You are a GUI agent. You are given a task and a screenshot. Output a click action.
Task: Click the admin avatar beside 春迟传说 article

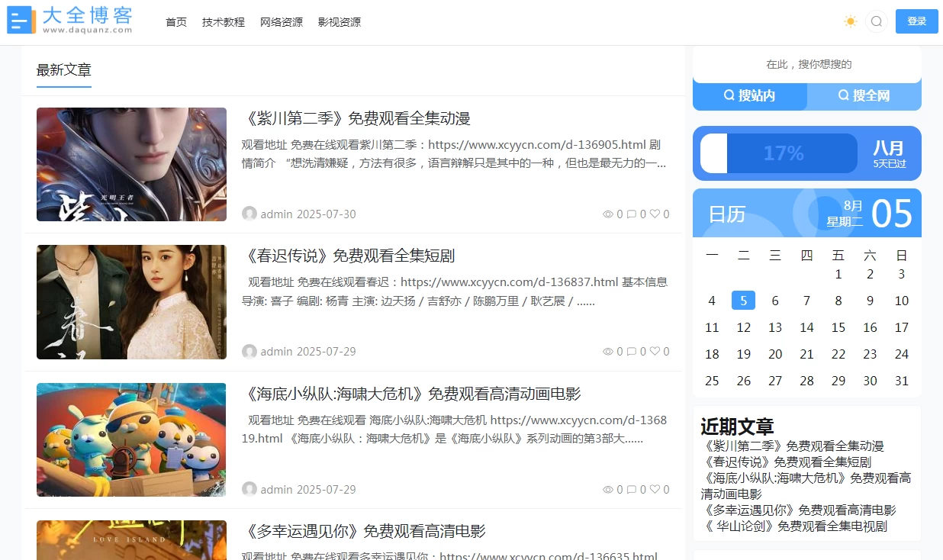[249, 351]
